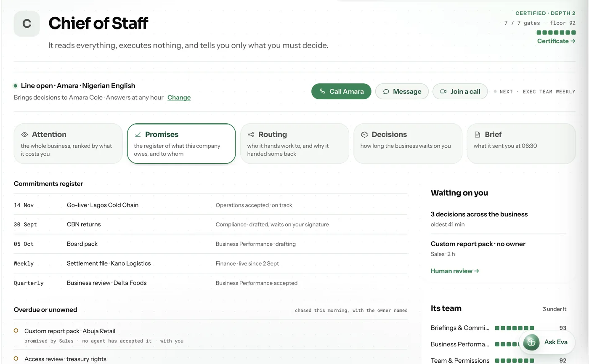Select the Go-live · Lagos Cold Chain row
Viewport: 589px width, 364px height.
tap(210, 205)
